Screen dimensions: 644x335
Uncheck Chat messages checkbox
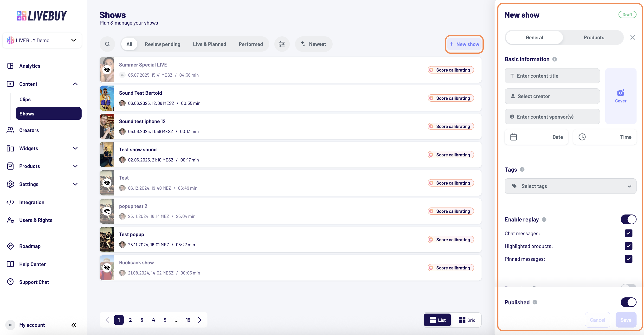tap(628, 233)
